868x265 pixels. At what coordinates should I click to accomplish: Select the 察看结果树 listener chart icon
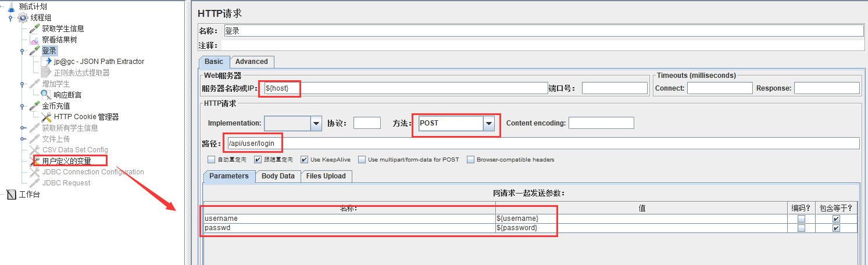[35, 40]
